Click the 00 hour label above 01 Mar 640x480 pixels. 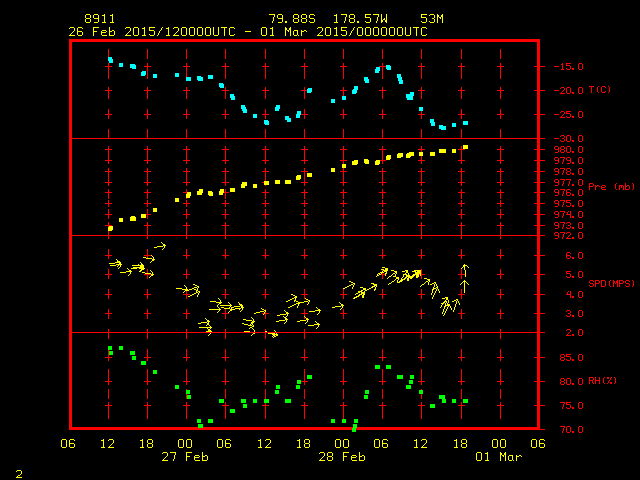[499, 443]
